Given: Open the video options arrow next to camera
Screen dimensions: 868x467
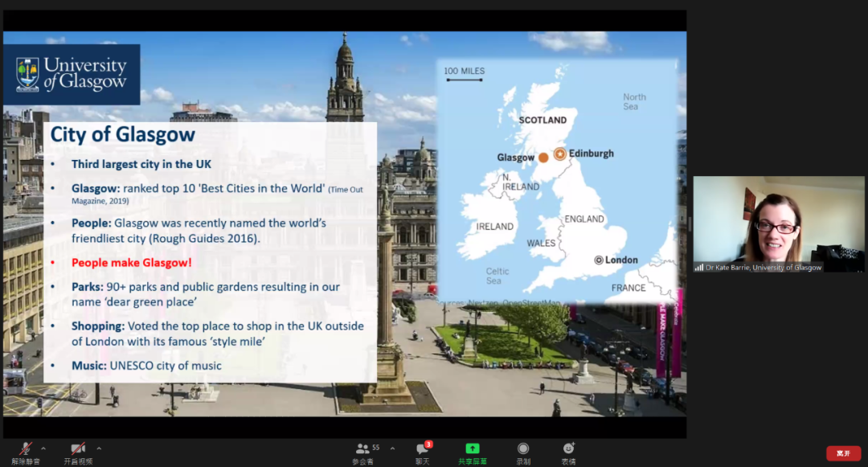Looking at the screenshot, I should point(99,449).
